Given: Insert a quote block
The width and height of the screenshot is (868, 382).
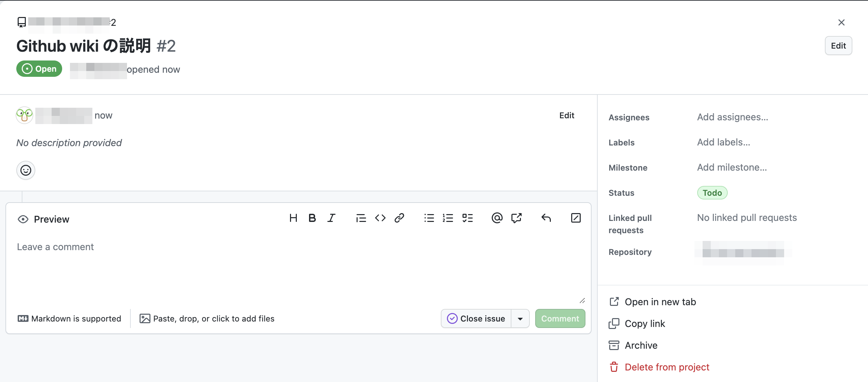Looking at the screenshot, I should pyautogui.click(x=361, y=218).
